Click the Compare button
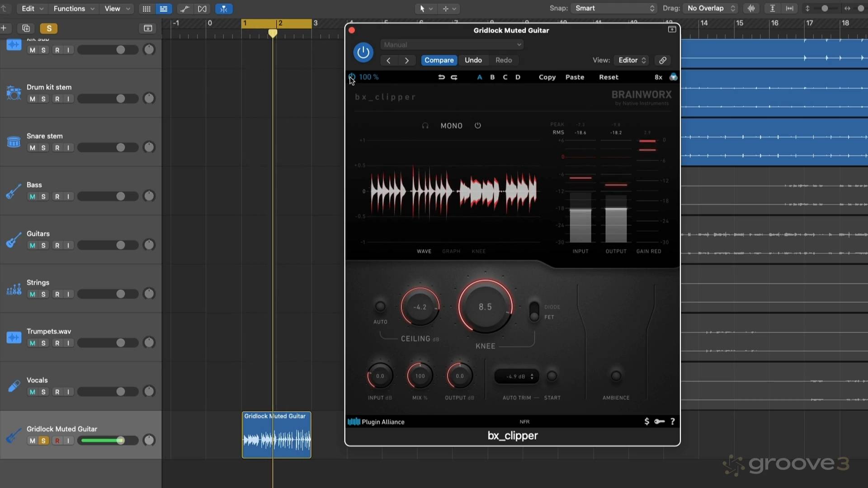868x488 pixels. click(x=439, y=60)
